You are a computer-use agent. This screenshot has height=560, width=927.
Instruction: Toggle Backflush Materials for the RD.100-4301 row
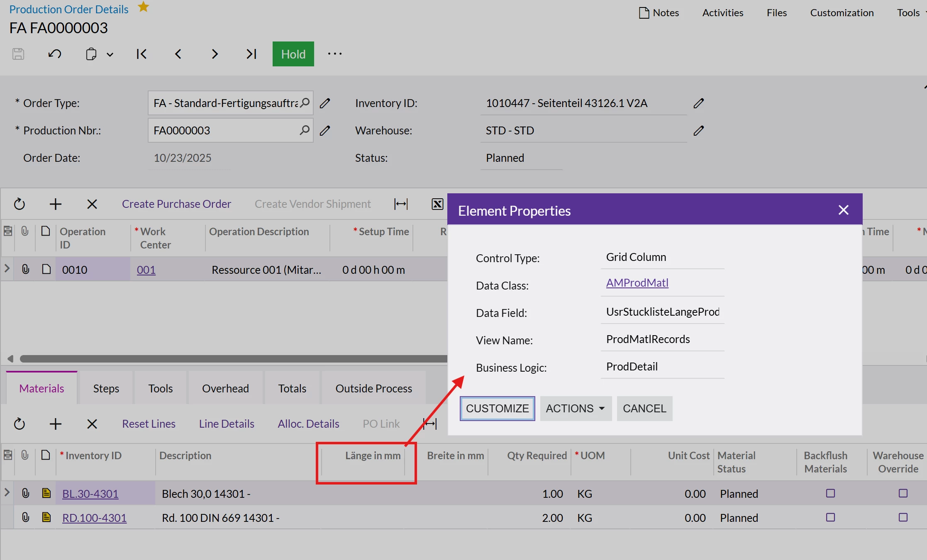pos(830,517)
